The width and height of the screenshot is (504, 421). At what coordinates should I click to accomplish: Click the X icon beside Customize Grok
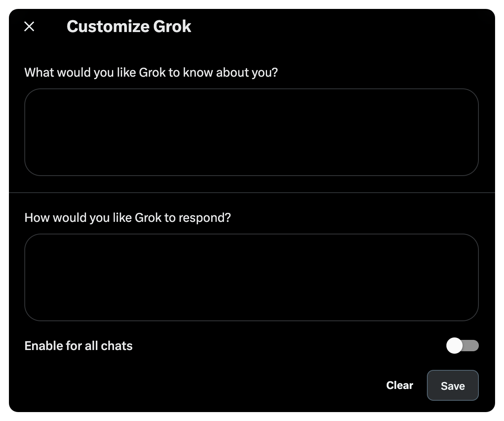point(29,26)
